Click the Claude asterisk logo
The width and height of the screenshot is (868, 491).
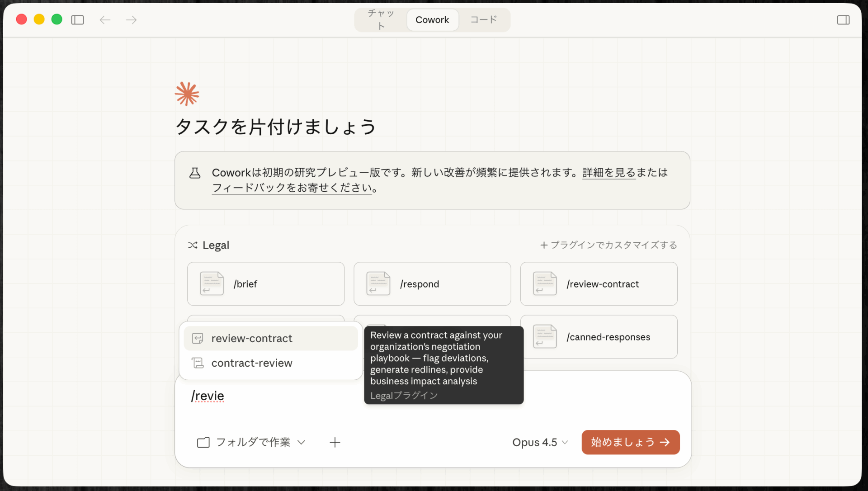pyautogui.click(x=186, y=94)
